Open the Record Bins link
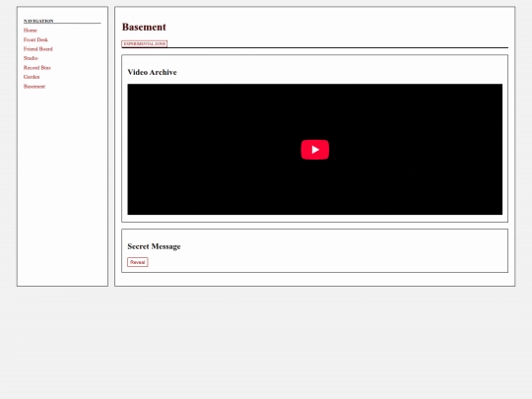The height and width of the screenshot is (399, 532). (37, 68)
